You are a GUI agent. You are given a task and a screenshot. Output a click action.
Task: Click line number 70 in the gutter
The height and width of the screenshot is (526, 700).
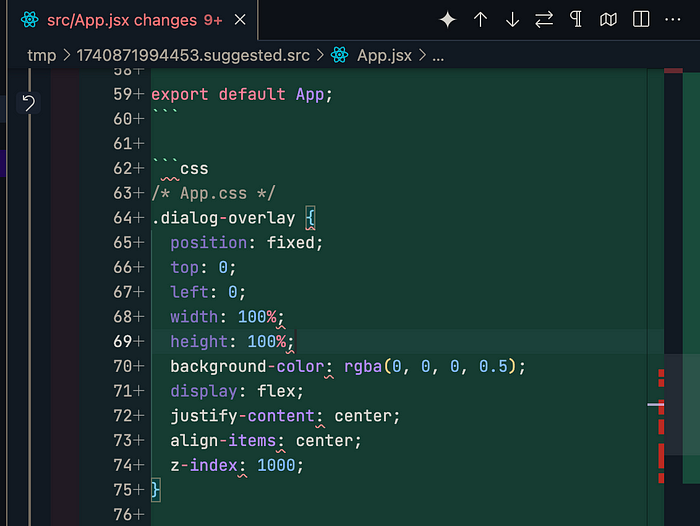click(122, 367)
